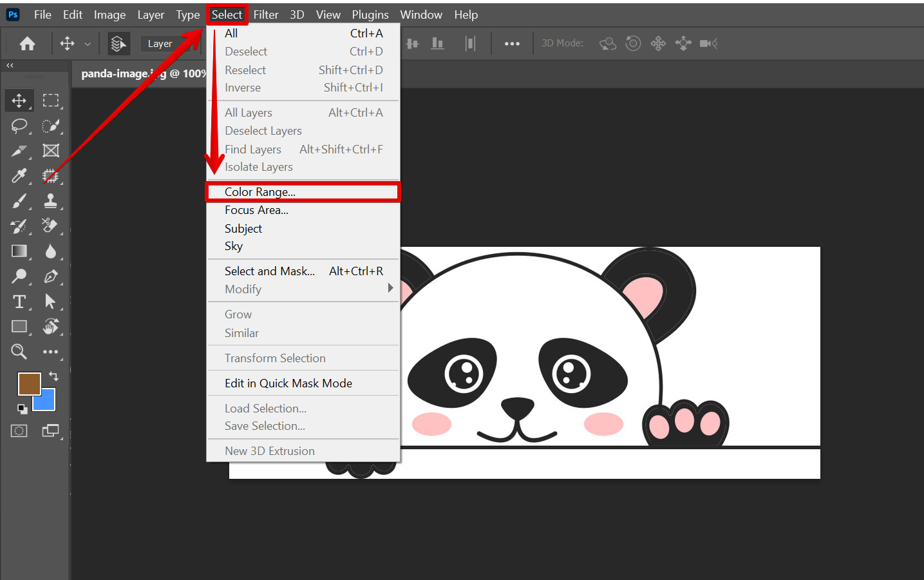Swap foreground and background colors
The width and height of the screenshot is (924, 580).
click(53, 376)
